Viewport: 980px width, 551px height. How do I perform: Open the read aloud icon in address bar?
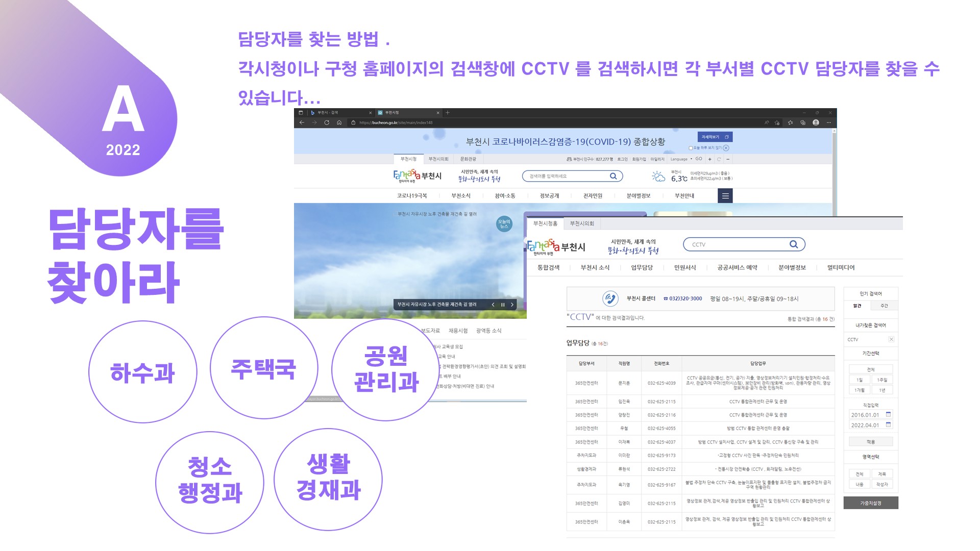(767, 122)
